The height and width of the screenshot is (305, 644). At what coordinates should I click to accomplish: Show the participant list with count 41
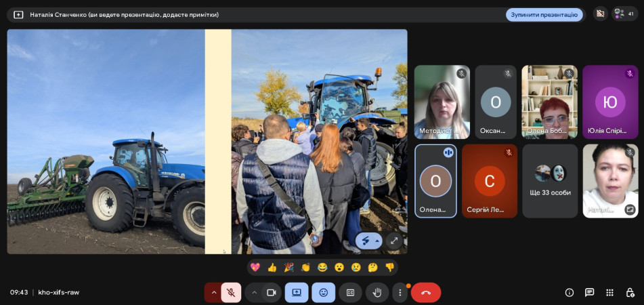point(624,14)
